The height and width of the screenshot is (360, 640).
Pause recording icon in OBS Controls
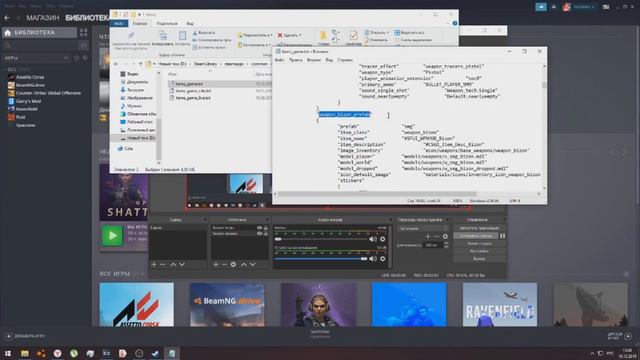[502, 236]
